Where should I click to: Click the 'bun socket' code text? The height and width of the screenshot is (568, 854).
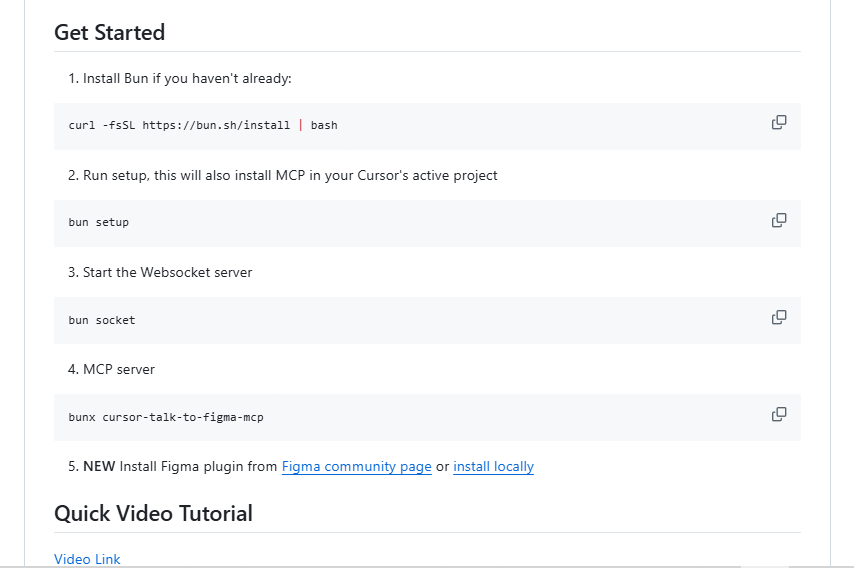(x=102, y=320)
